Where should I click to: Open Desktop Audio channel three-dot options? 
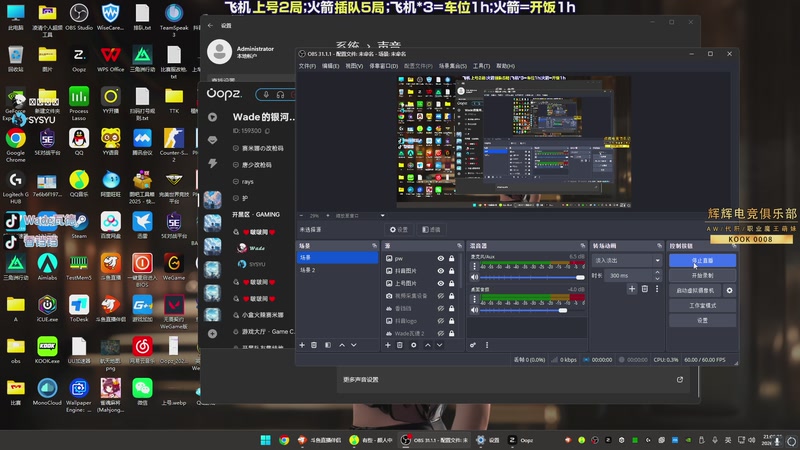[x=474, y=299]
